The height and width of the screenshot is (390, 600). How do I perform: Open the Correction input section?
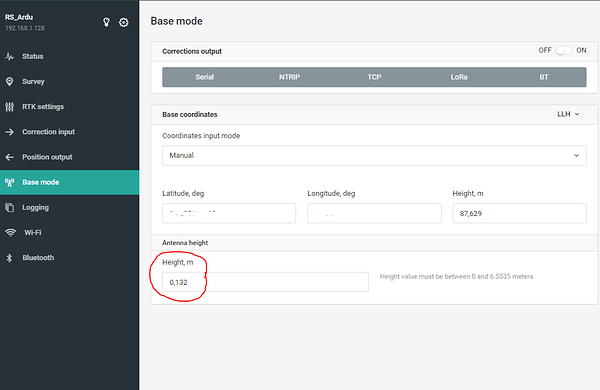click(69, 132)
